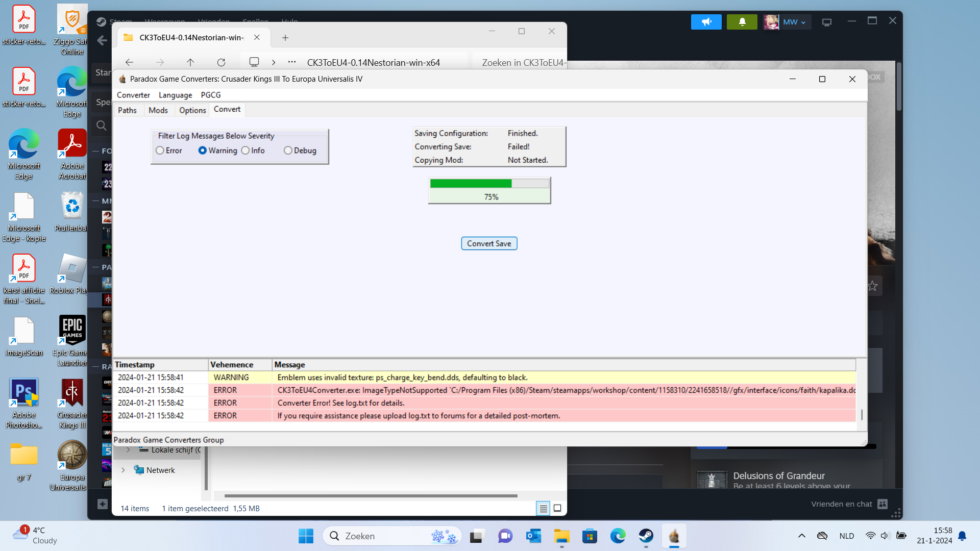Click the Steam announcements megaphone icon
980x551 pixels.
click(706, 22)
